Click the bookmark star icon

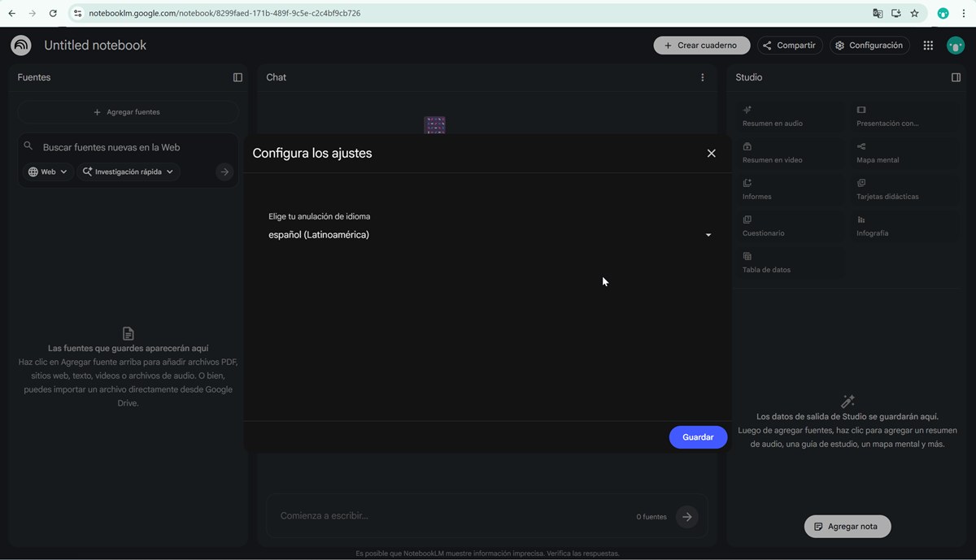(x=914, y=13)
